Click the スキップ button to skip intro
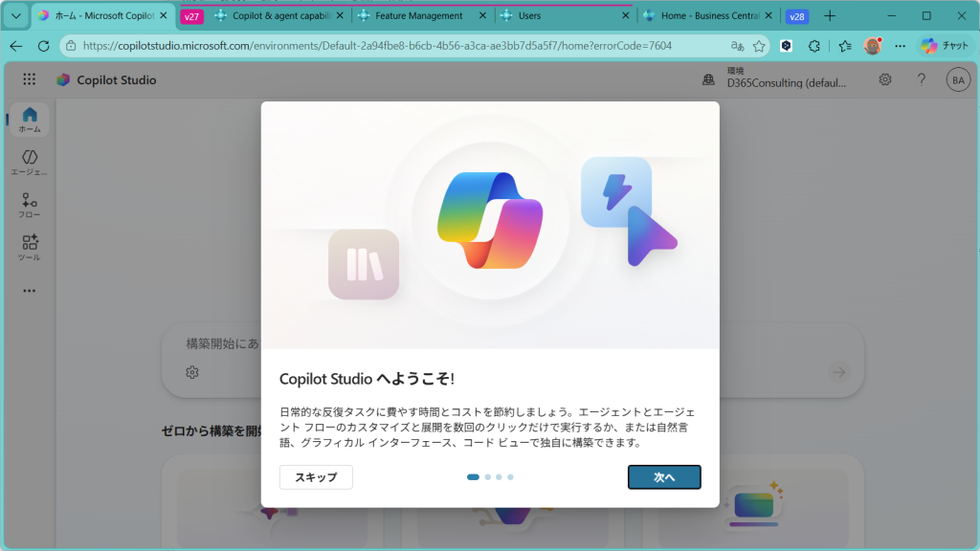The height and width of the screenshot is (551, 980). (316, 476)
